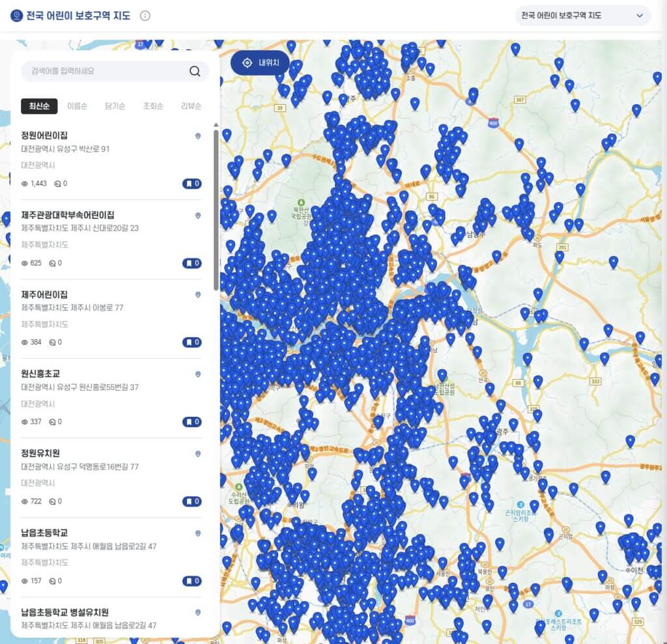Toggle the bookmark on 제주어린이집
This screenshot has width=667, height=644.
tap(191, 342)
